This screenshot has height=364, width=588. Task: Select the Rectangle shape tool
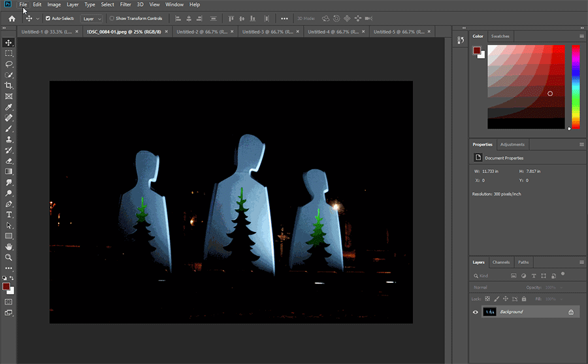pyautogui.click(x=8, y=236)
